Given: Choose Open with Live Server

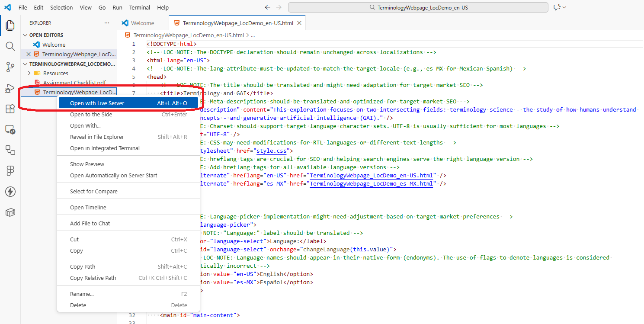Looking at the screenshot, I should tap(128, 103).
